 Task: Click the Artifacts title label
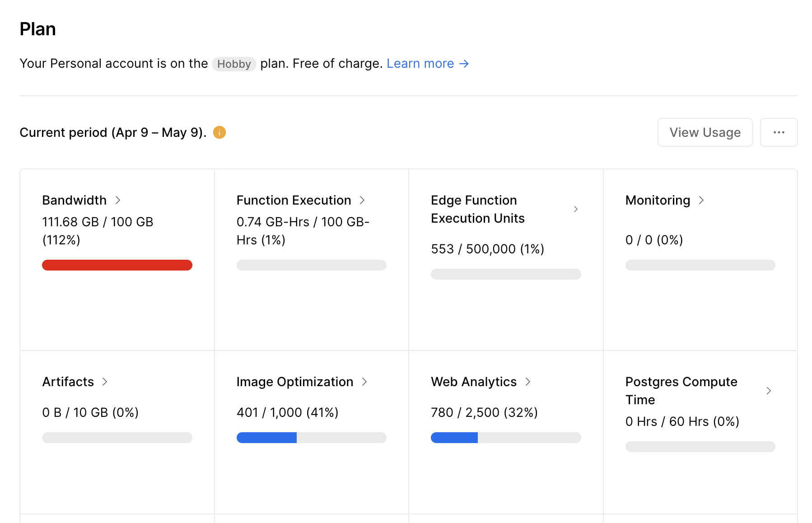pos(68,382)
